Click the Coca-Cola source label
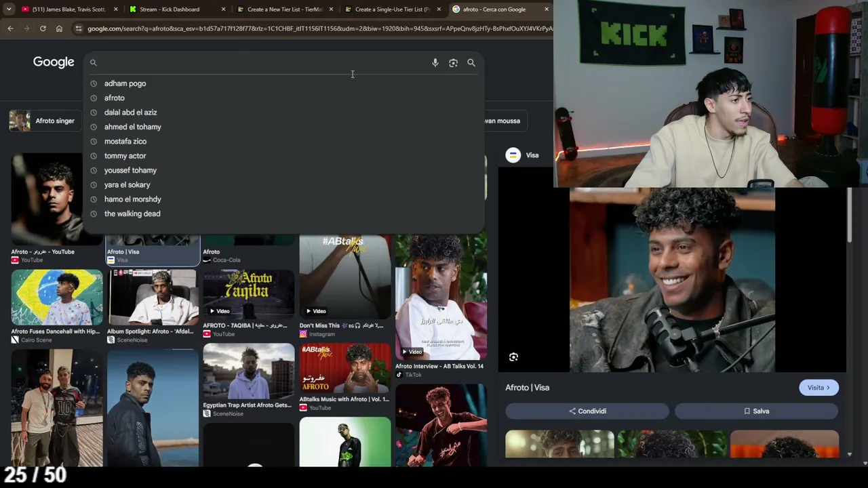This screenshot has width=868, height=488. [x=226, y=260]
